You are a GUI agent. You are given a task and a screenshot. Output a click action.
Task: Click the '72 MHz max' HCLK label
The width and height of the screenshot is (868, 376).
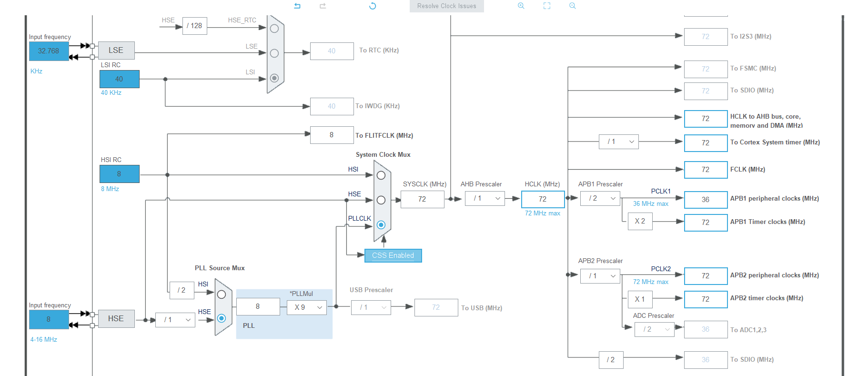pos(543,213)
